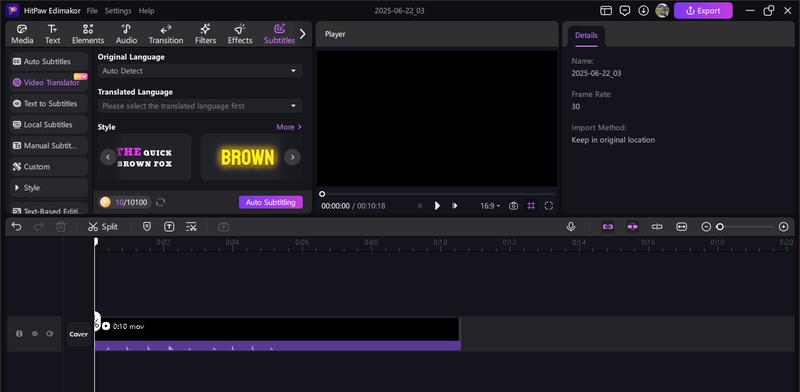
Task: Open the Media tab
Action: 22,34
